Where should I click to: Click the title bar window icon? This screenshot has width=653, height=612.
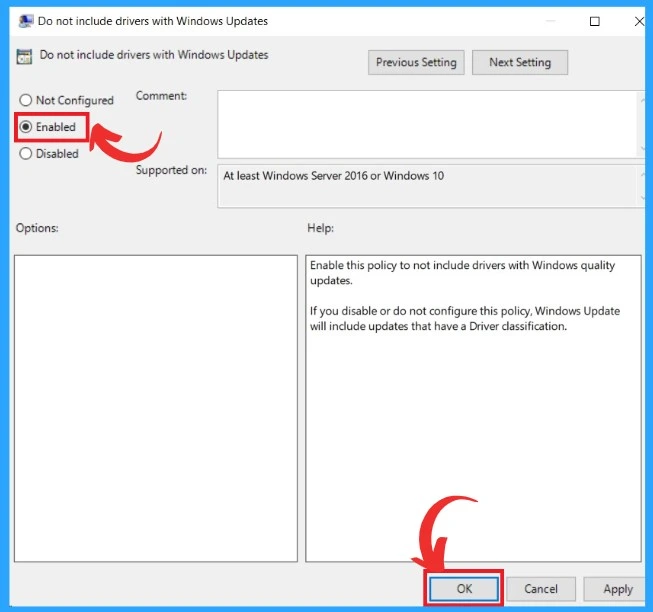(26, 21)
